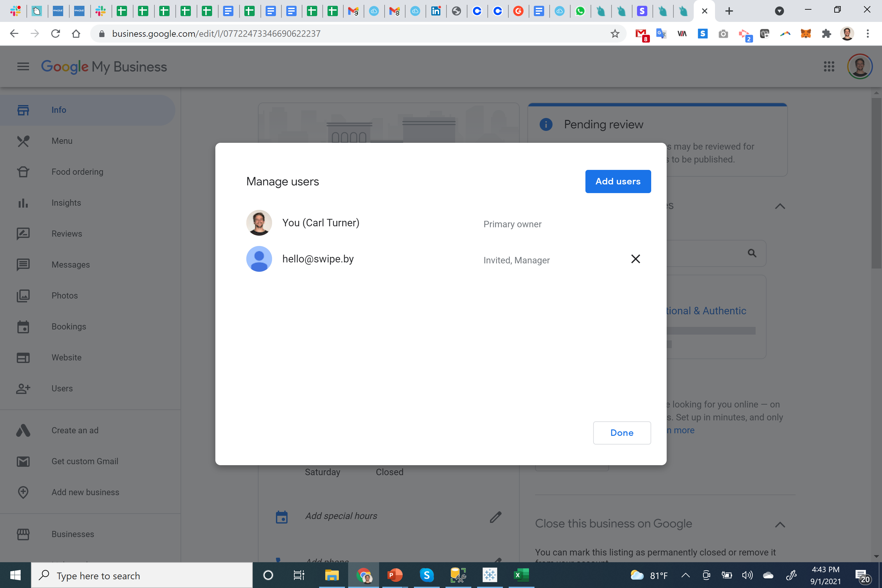Viewport: 882px width, 588px height.
Task: Click the Businesses storefront icon
Action: (23, 534)
